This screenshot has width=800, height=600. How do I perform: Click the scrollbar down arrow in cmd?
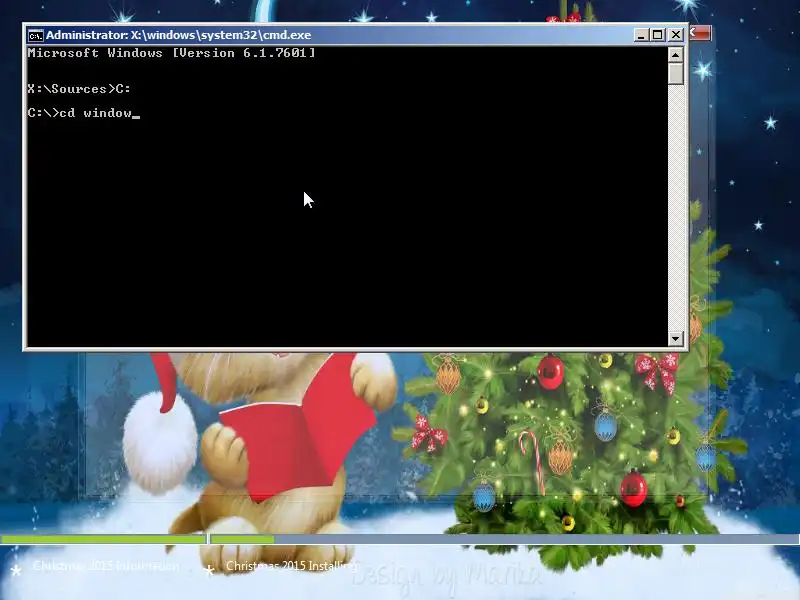[676, 338]
